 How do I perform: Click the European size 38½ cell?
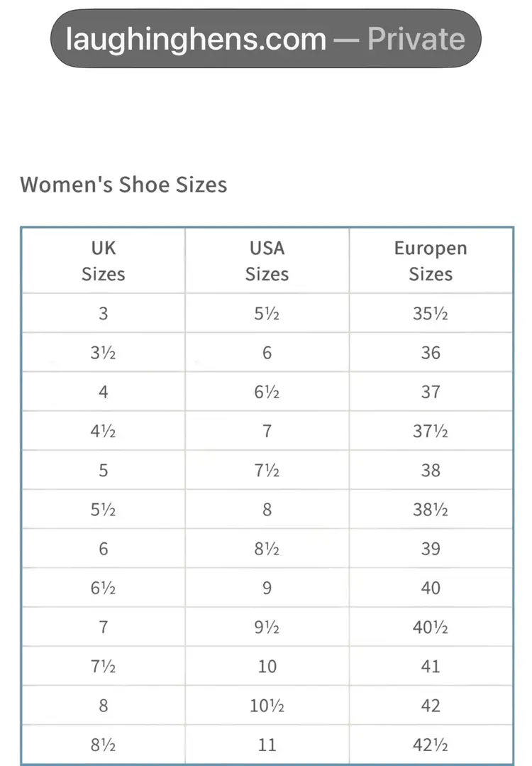[431, 510]
